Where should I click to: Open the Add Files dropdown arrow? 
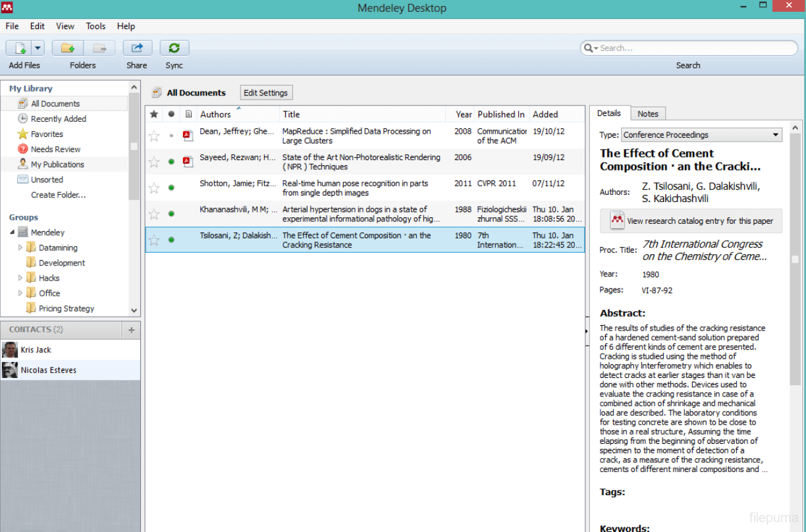point(38,48)
